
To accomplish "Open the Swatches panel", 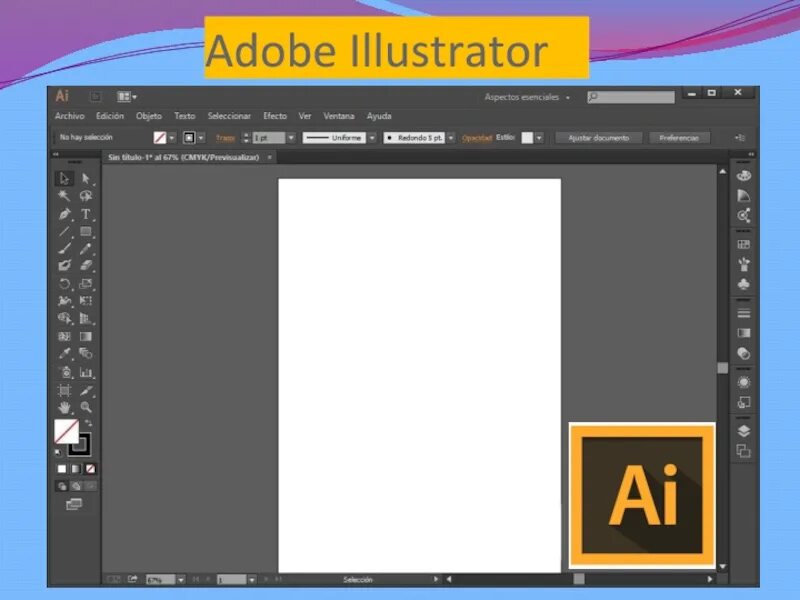I will pos(744,244).
